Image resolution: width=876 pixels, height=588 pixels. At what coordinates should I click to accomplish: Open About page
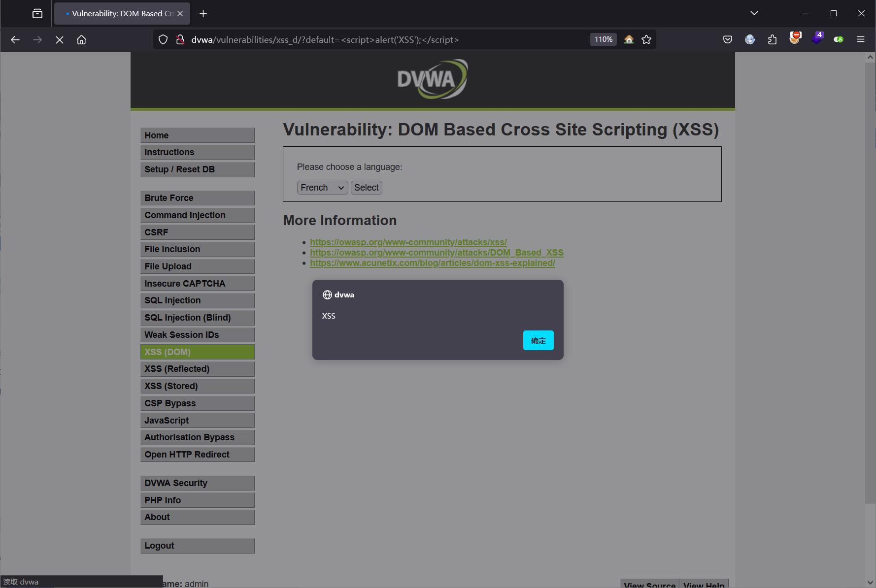(x=198, y=517)
